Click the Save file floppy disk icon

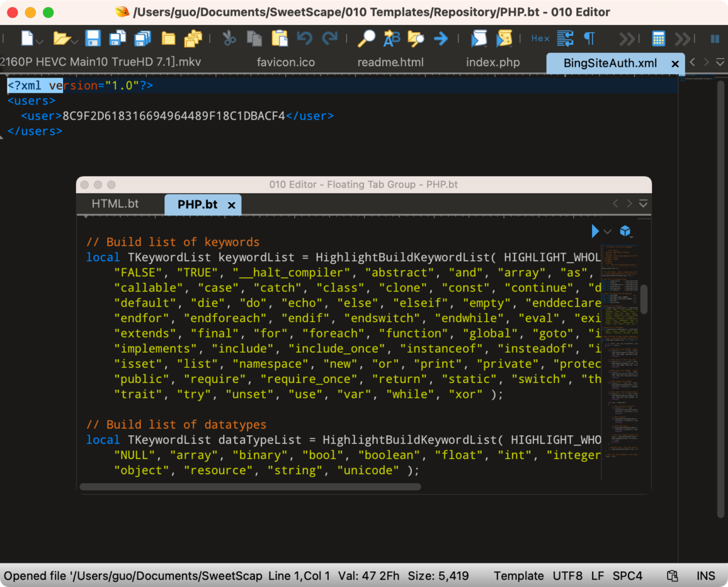(93, 38)
